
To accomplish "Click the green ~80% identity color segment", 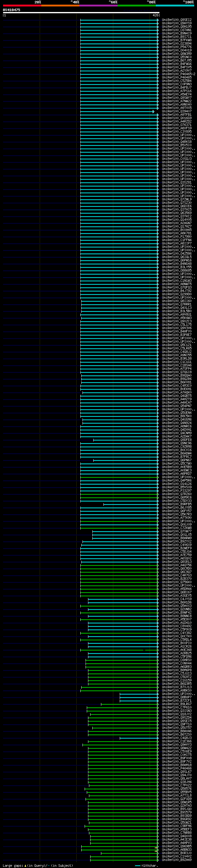I will tap(137, 6).
